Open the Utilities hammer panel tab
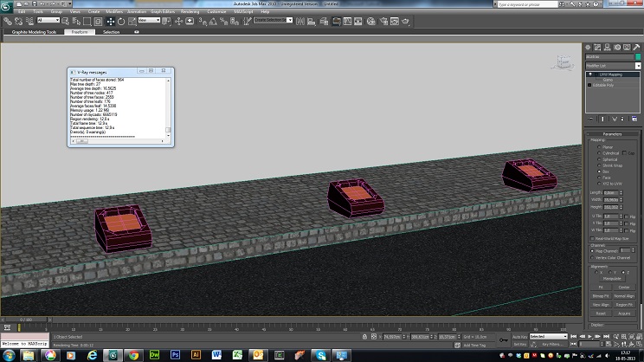 click(636, 48)
